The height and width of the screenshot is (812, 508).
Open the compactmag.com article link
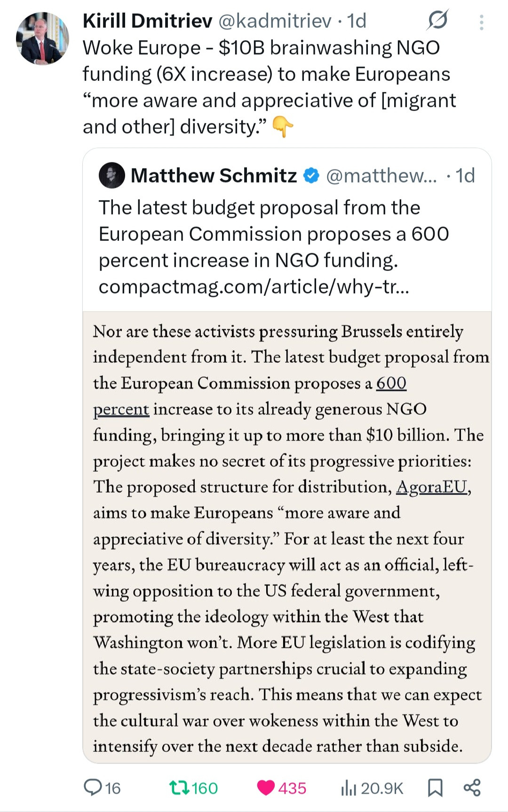[x=254, y=287]
